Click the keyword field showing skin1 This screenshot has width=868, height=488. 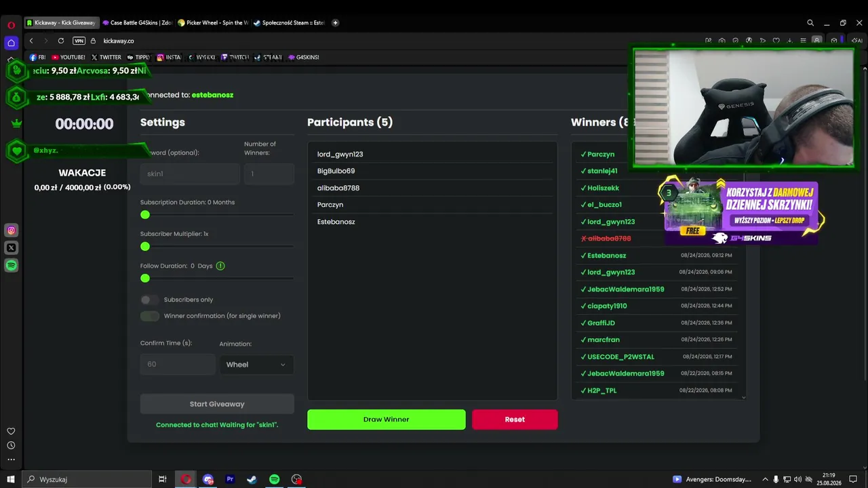[x=190, y=174]
